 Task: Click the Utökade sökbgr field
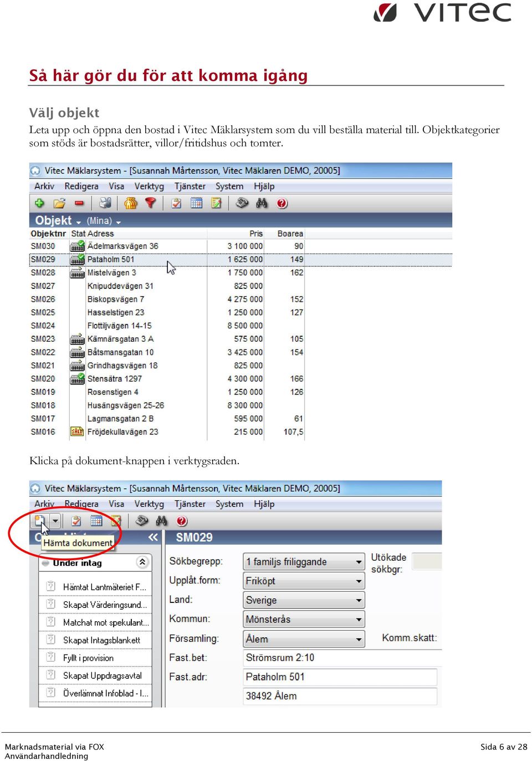pyautogui.click(x=427, y=562)
